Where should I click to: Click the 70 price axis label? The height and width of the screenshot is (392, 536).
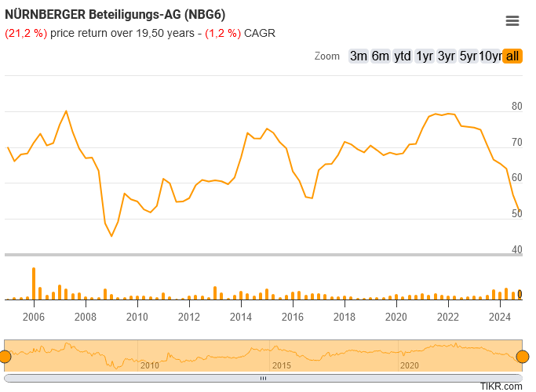click(x=517, y=142)
